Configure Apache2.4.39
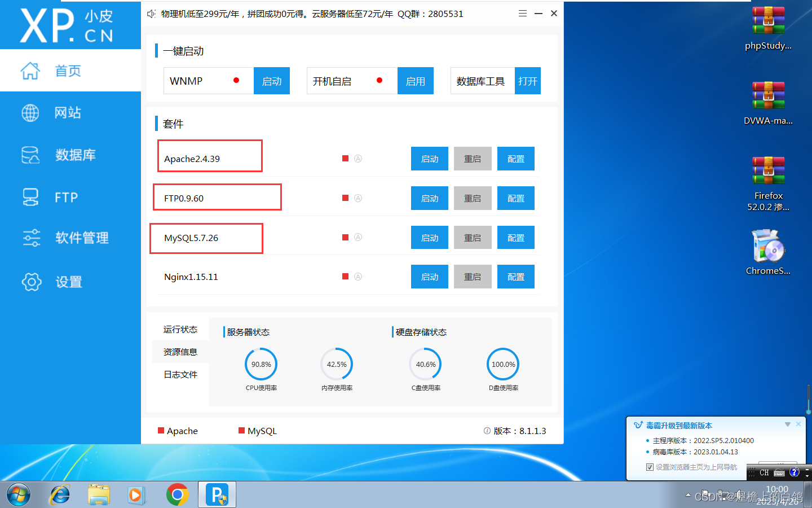The image size is (812, 508). [x=516, y=159]
